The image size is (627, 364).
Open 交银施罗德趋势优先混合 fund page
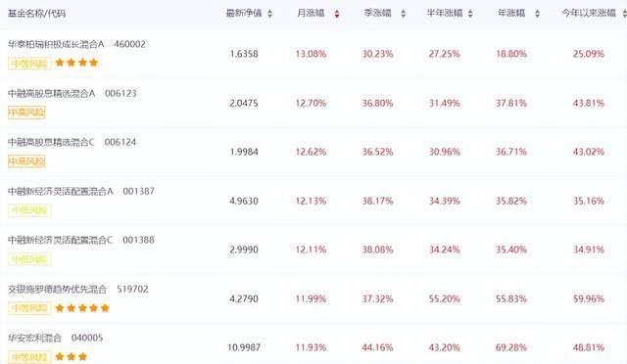(57, 290)
